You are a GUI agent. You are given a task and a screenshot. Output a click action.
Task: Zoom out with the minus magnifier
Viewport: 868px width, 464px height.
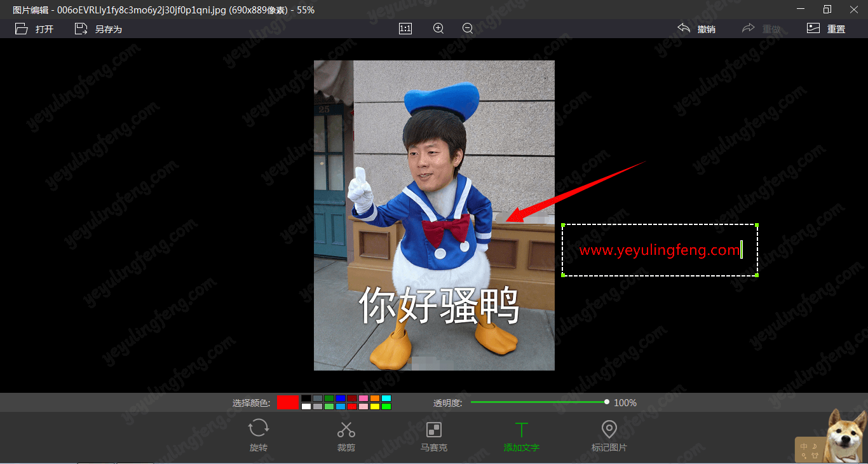coord(468,29)
